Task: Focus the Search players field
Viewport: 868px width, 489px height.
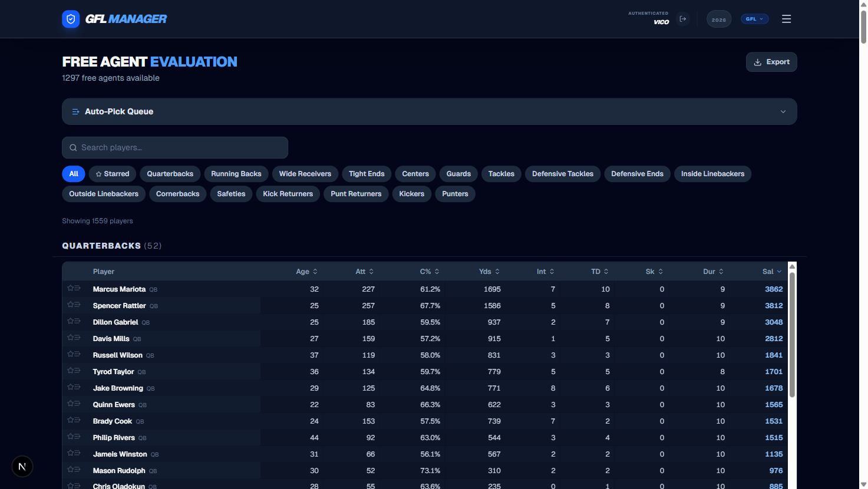Action: (175, 148)
